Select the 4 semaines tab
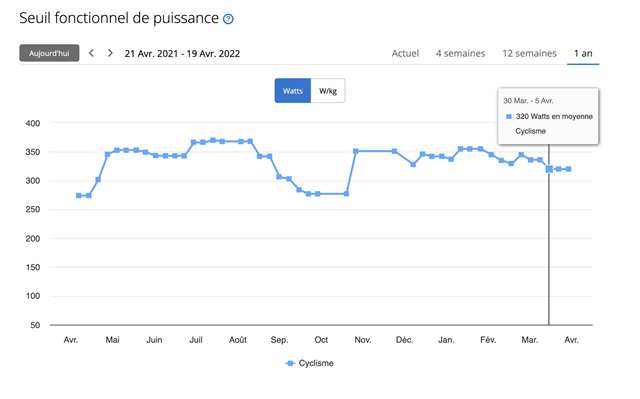The height and width of the screenshot is (399, 640). coord(460,53)
